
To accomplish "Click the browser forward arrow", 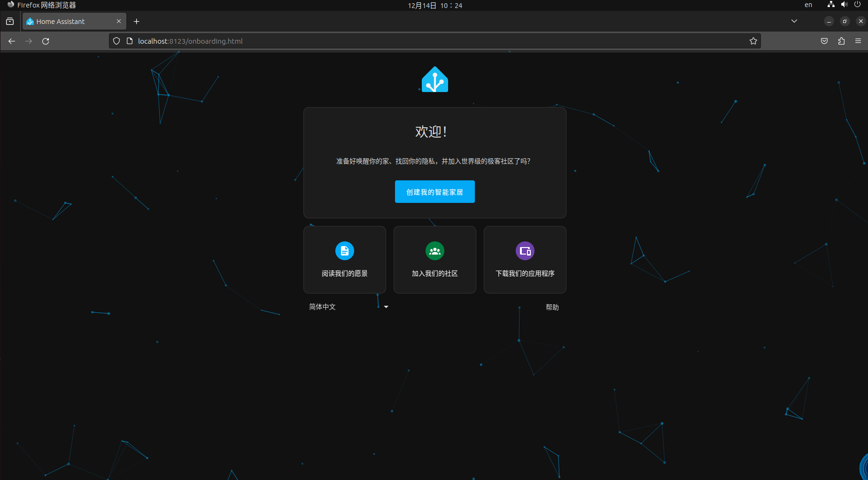I will [x=29, y=41].
